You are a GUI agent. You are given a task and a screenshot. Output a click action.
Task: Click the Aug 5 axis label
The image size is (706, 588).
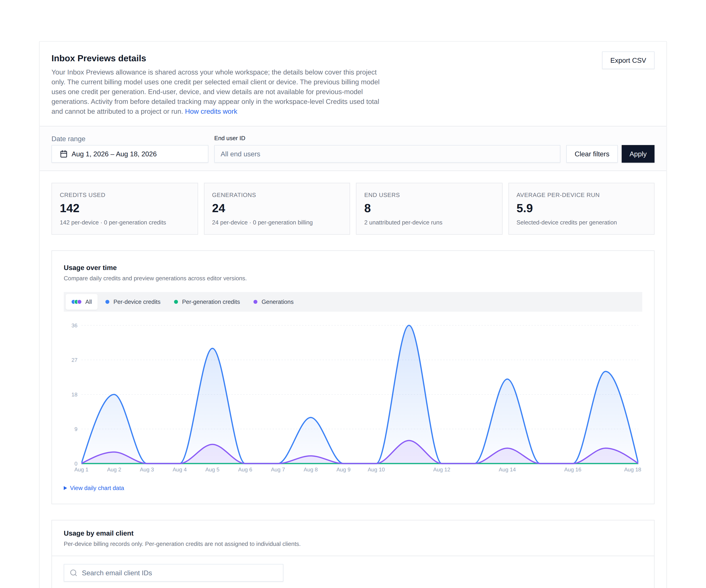click(213, 469)
